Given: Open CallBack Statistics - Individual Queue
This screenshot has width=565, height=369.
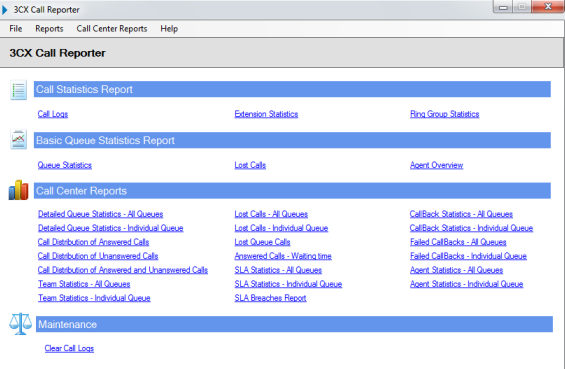Looking at the screenshot, I should [471, 228].
